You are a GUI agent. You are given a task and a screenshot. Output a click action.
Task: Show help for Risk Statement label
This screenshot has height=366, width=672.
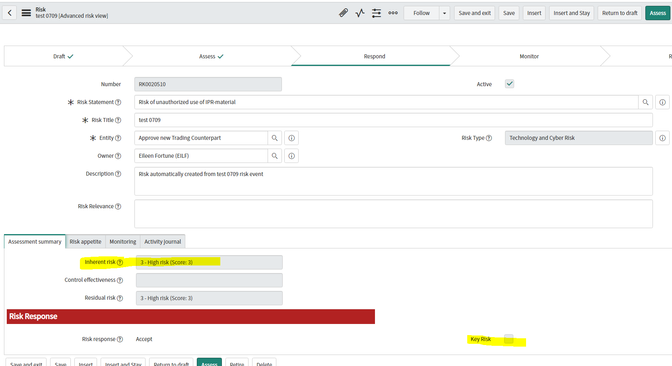[x=118, y=102]
